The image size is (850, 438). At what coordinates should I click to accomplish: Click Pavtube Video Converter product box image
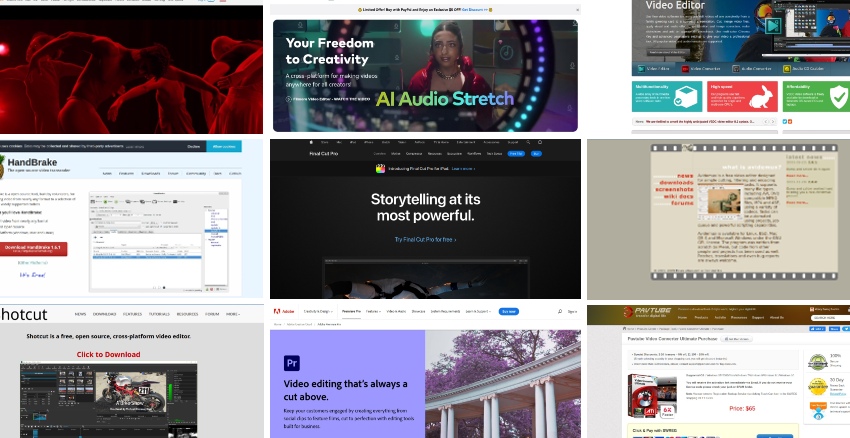click(x=652, y=396)
